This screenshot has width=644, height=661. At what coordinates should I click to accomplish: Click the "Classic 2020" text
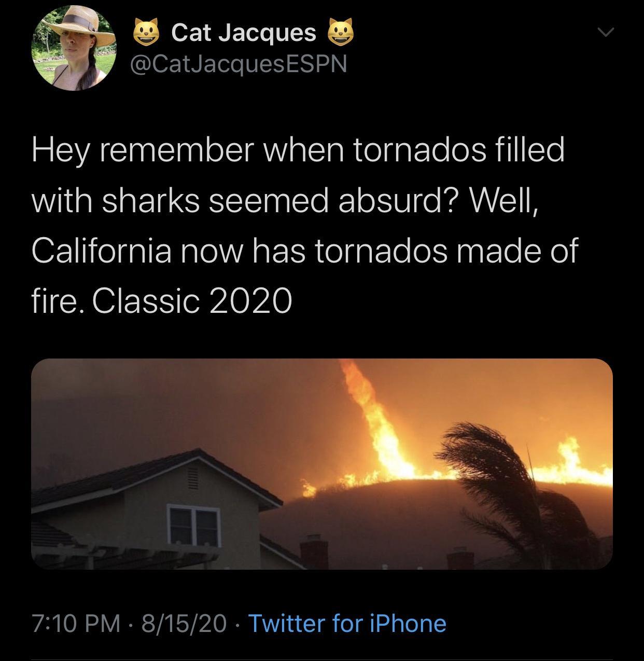[192, 300]
